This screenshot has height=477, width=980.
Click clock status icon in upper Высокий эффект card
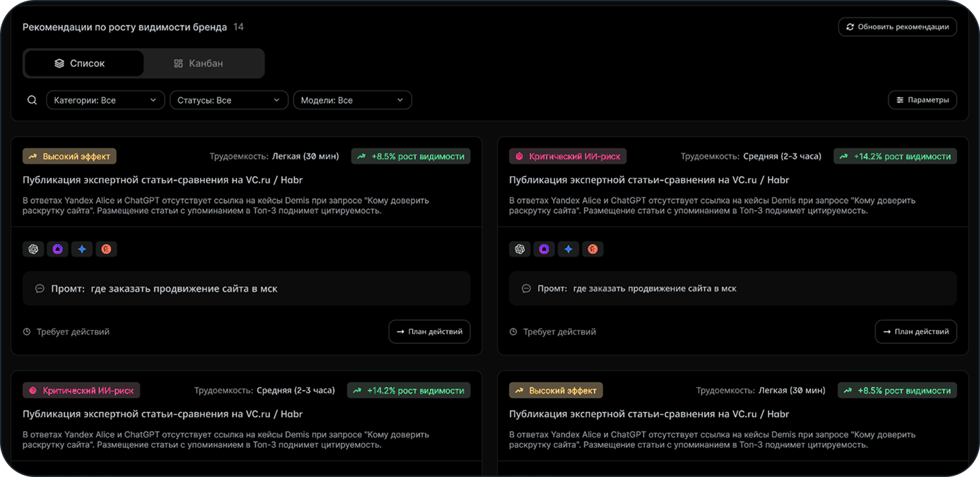pyautogui.click(x=27, y=332)
